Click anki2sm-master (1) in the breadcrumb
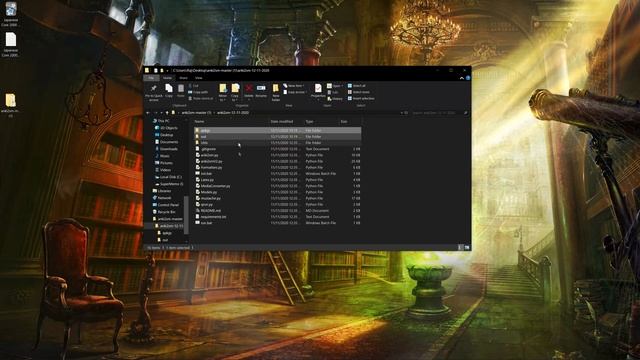 click(196, 113)
